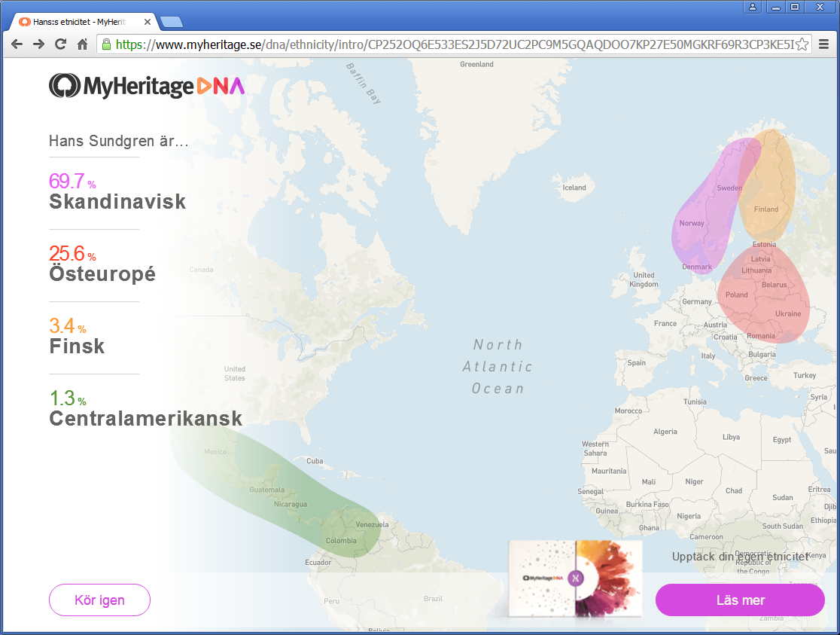
Task: Bookmark this page with the star icon
Action: [x=802, y=44]
